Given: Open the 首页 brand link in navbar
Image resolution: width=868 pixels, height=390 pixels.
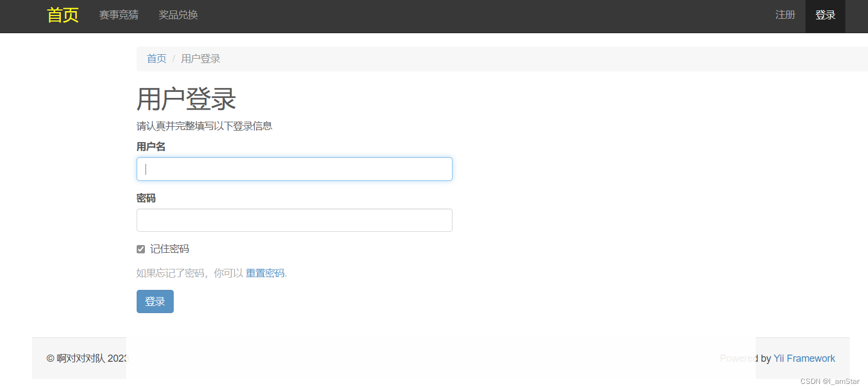Looking at the screenshot, I should click(63, 15).
